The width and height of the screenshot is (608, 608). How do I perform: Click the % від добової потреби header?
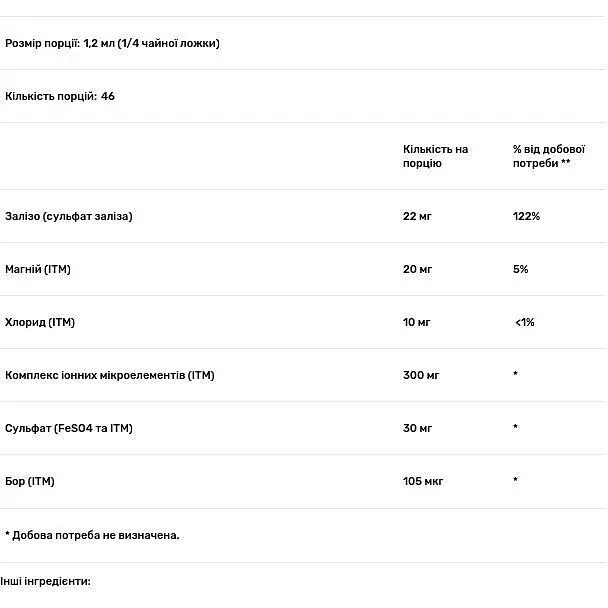tap(549, 156)
